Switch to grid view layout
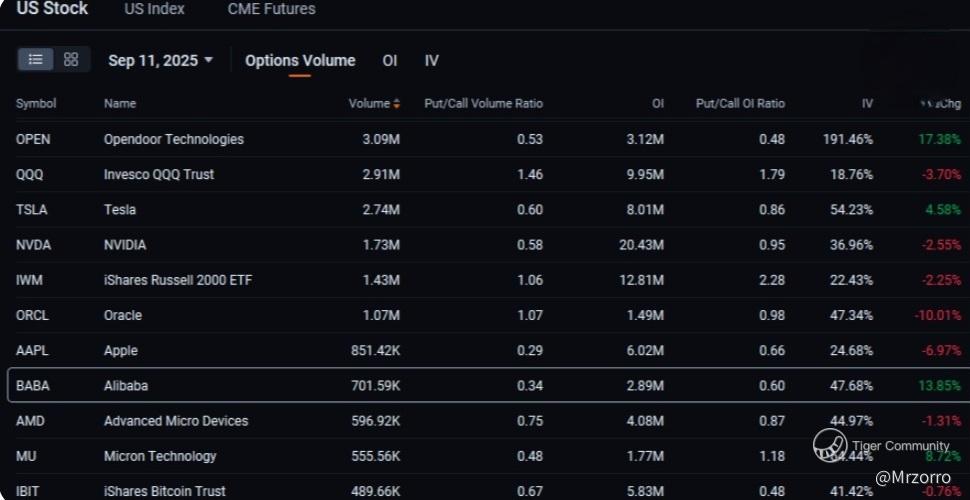Image resolution: width=970 pixels, height=500 pixels. point(71,60)
